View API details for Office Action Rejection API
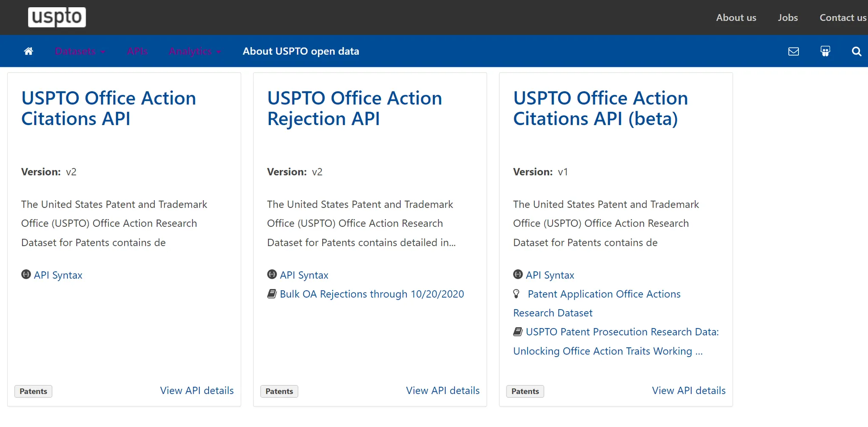Viewport: 868px width, 427px height. point(442,391)
